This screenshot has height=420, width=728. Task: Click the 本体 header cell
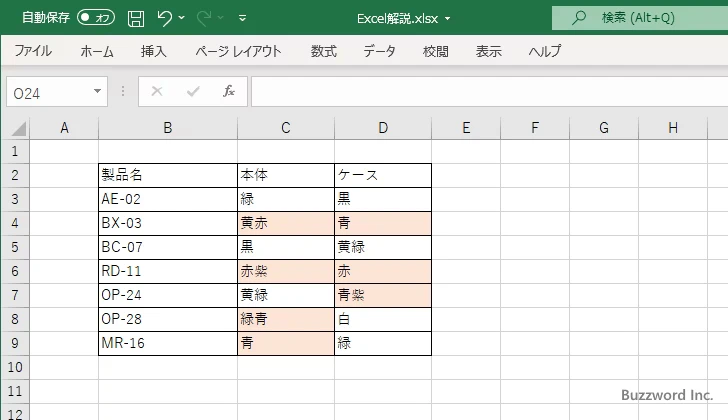tap(286, 175)
